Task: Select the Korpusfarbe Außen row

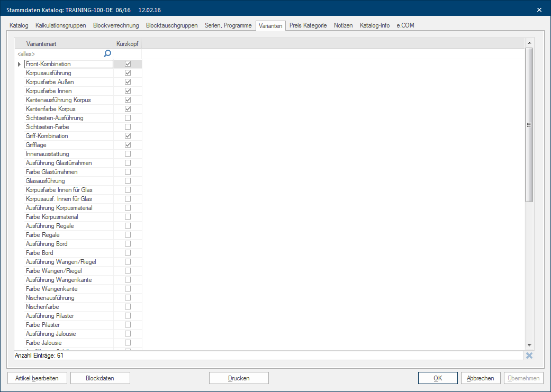Action: pos(50,82)
